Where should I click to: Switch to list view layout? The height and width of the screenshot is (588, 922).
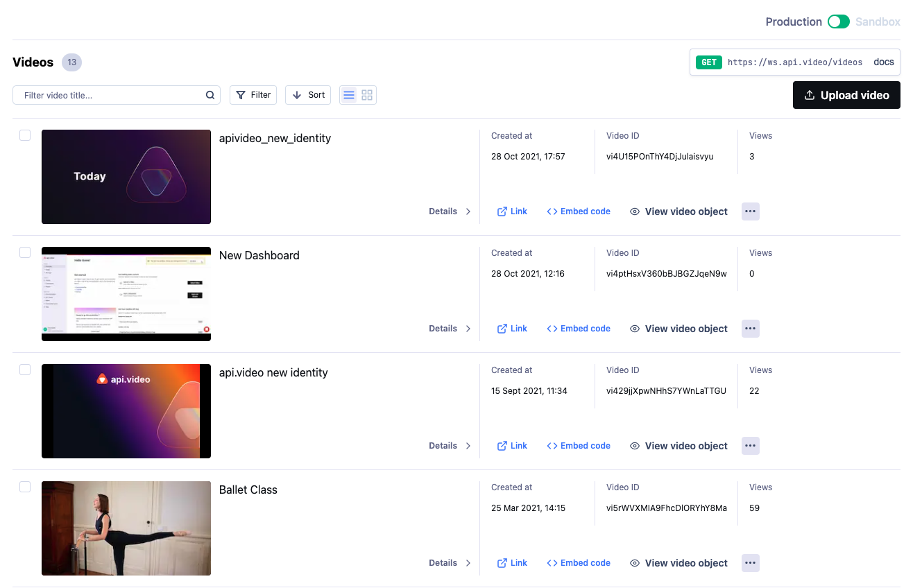pyautogui.click(x=349, y=95)
